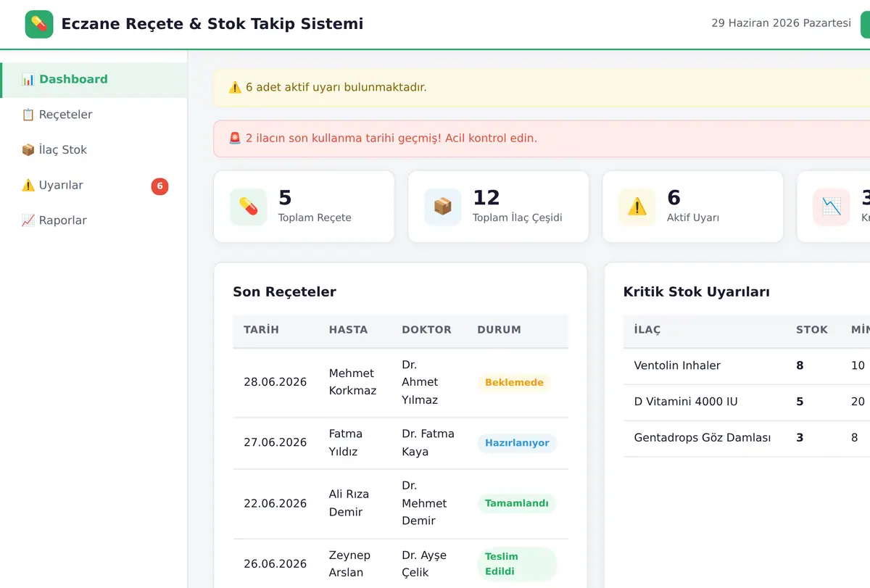Click patient Ali Rıza Demir

(x=349, y=503)
